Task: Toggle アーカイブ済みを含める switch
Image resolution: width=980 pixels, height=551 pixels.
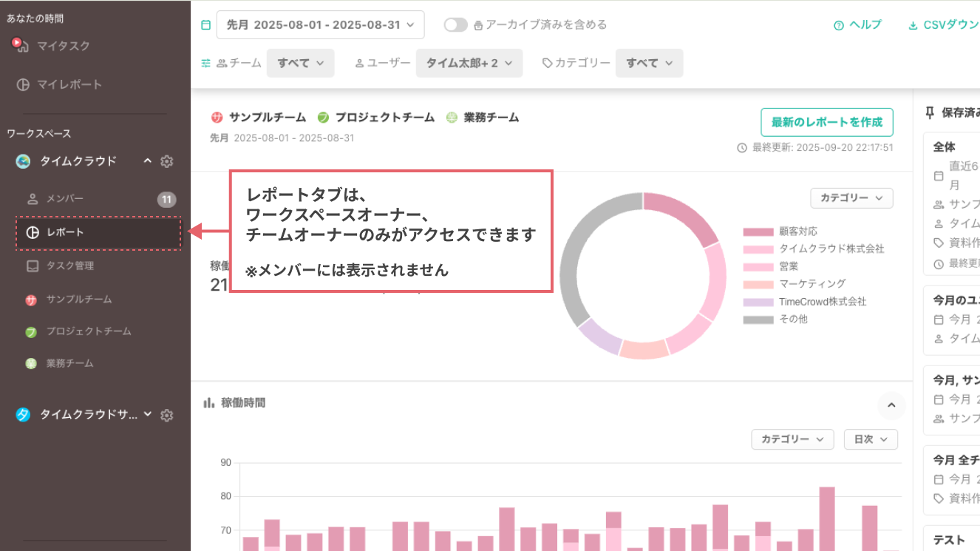Action: coord(455,25)
